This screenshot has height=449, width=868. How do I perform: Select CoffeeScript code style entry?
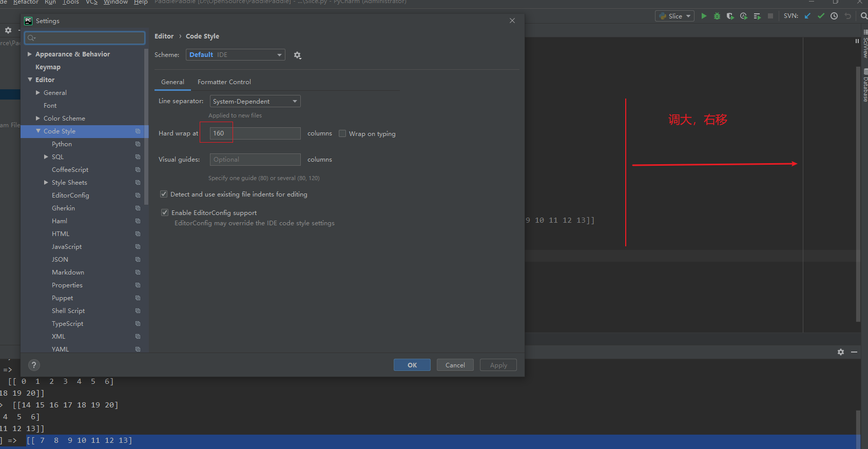[x=70, y=170]
